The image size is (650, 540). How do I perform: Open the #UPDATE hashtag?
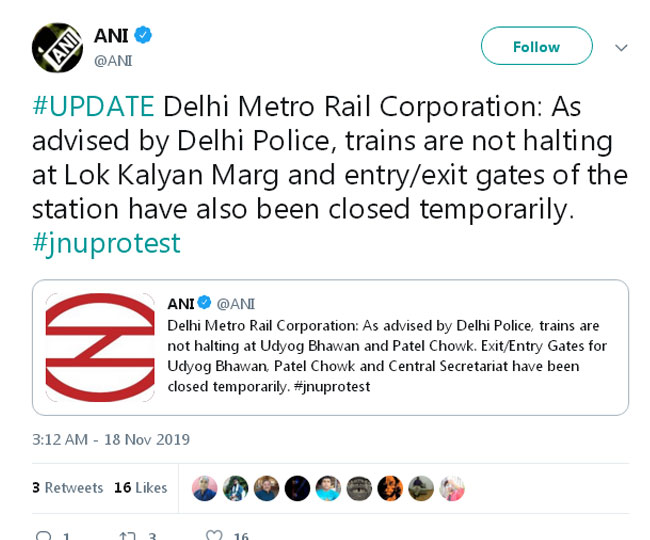93,106
